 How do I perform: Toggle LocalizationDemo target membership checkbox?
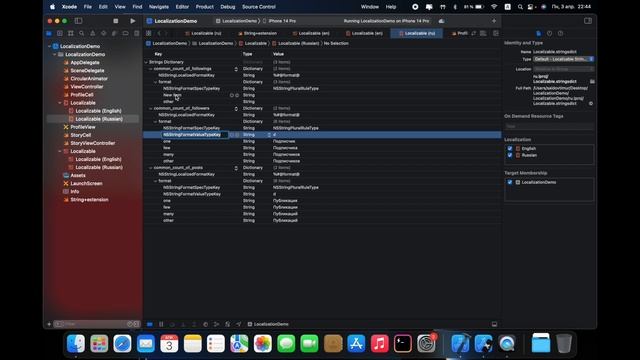(510, 182)
